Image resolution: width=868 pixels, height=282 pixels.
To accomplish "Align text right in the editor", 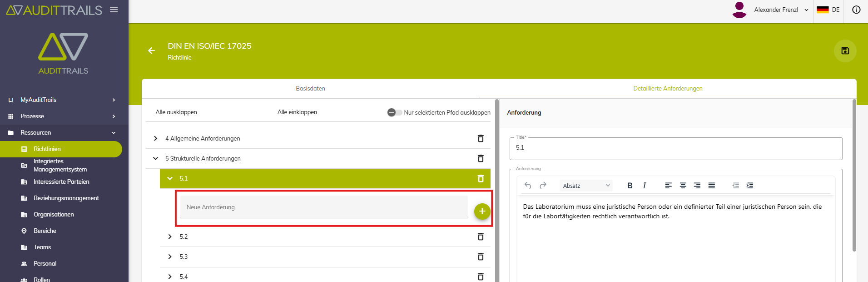I will point(697,185).
